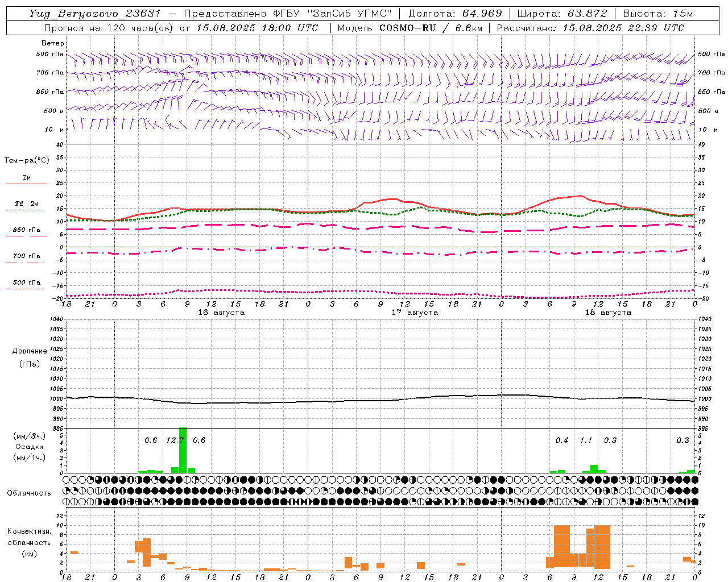Click the Облачность cloud cover label
This screenshot has height=582, width=728.
tap(29, 493)
